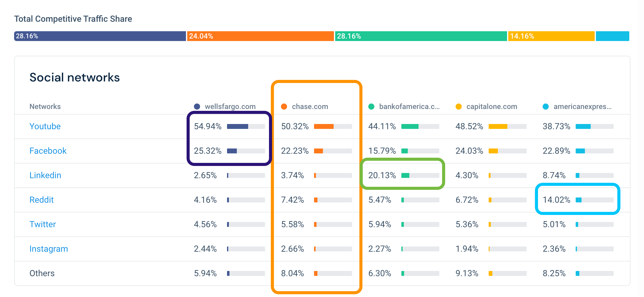Viewport: 644px width, 297px height.
Task: Select the americanexpres... column header
Action: click(x=582, y=107)
